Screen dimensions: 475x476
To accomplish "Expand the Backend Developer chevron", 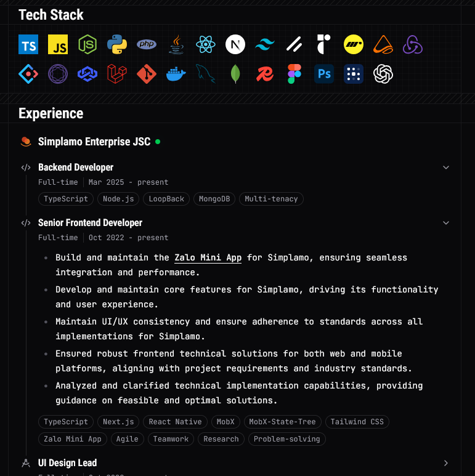I will click(446, 167).
